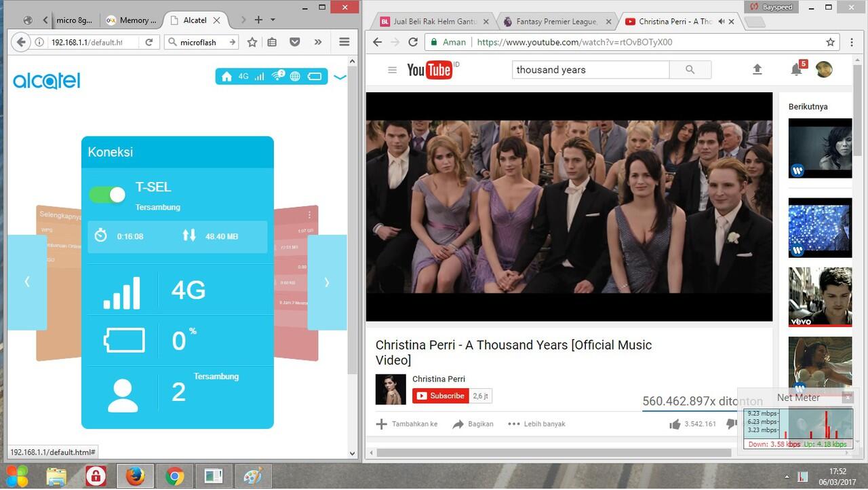Click the data usage up-down arrows icon
This screenshot has height=490, width=868.
click(189, 235)
